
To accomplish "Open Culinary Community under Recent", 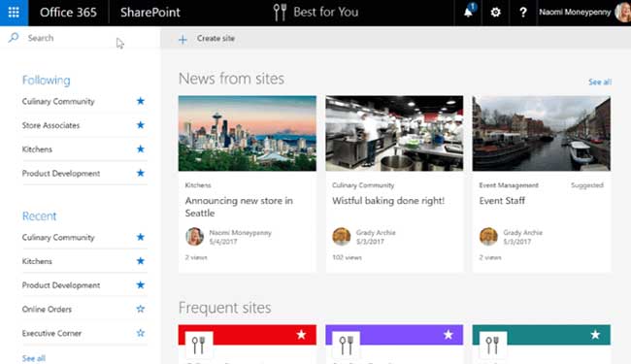I will coord(58,237).
